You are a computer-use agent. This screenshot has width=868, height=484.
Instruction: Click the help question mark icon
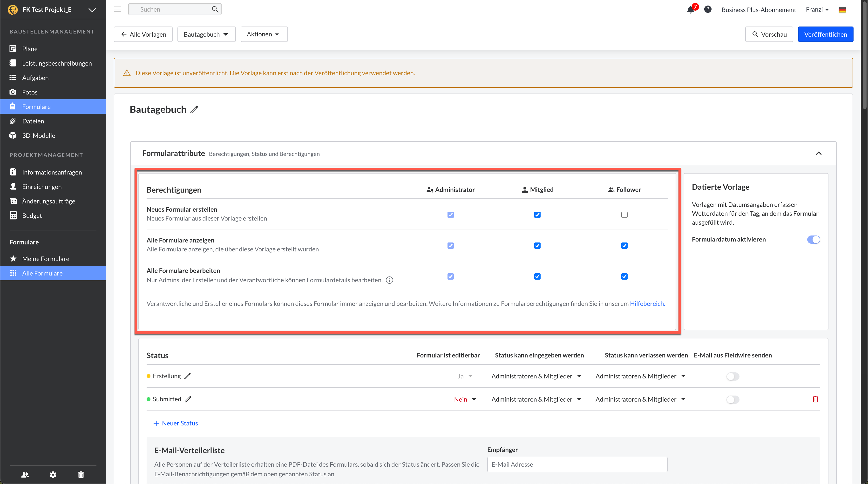click(x=708, y=9)
